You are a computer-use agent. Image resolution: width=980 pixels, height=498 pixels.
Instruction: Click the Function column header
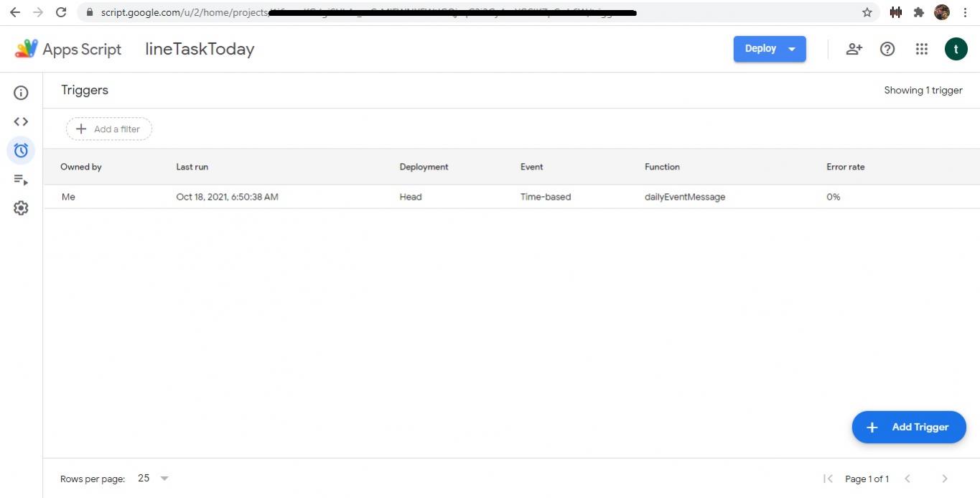point(662,167)
